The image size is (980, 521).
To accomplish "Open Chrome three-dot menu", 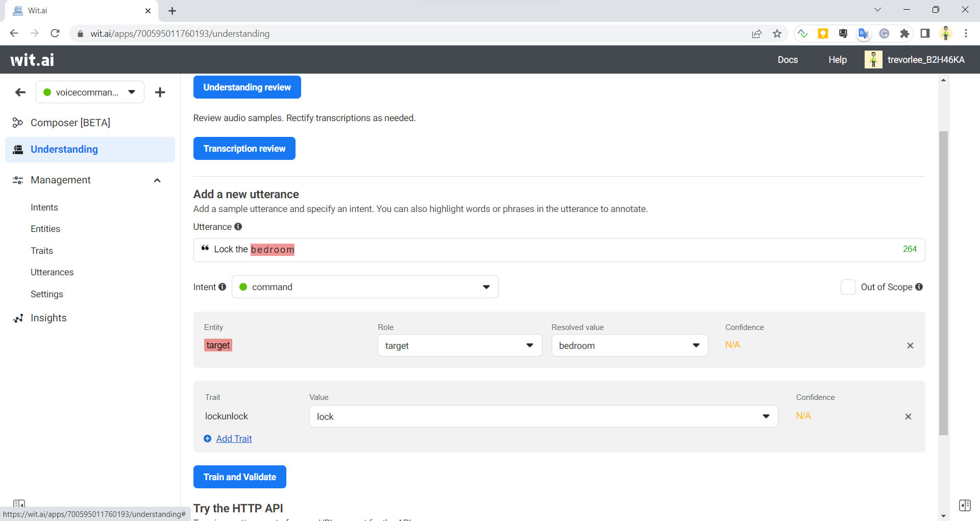I will pyautogui.click(x=966, y=34).
